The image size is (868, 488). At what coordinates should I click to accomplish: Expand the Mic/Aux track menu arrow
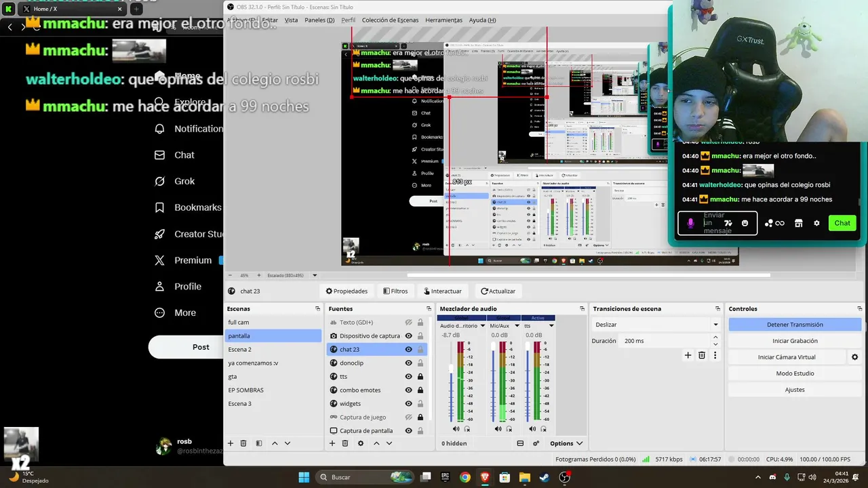(x=517, y=326)
